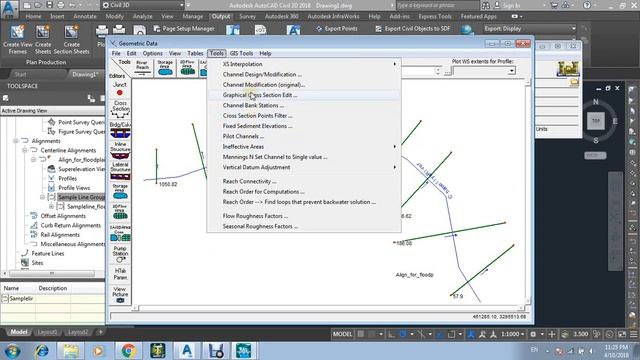Collapse the Alignments tree node
Image resolution: width=640 pixels, height=360 pixels.
(x=16, y=141)
